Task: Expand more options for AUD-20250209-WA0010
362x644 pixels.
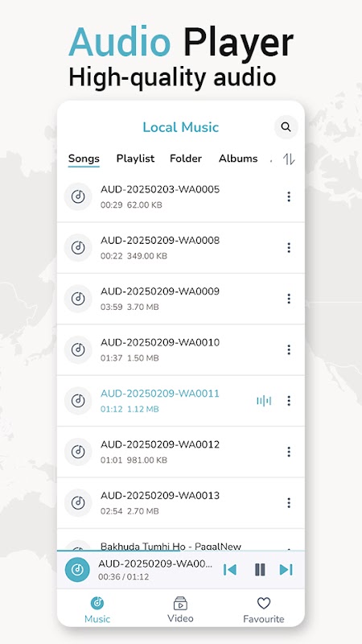Action: click(289, 349)
